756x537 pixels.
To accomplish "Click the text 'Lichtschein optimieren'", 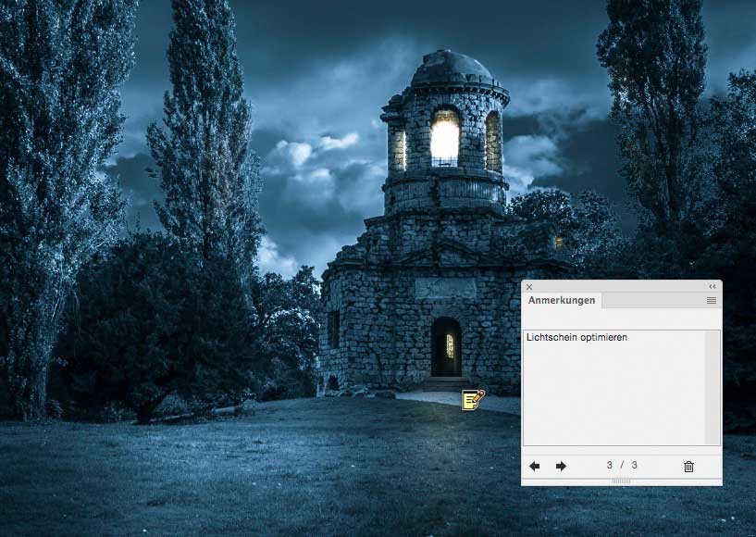I will (x=576, y=337).
